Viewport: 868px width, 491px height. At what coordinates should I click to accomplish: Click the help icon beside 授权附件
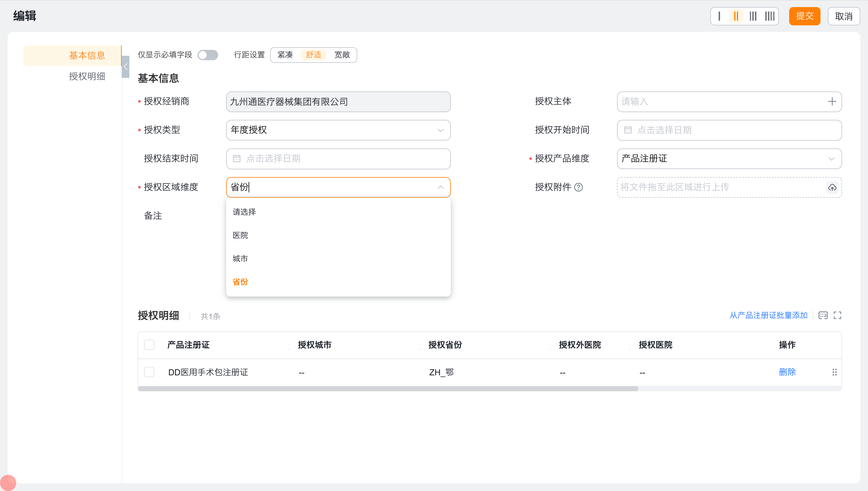[579, 187]
